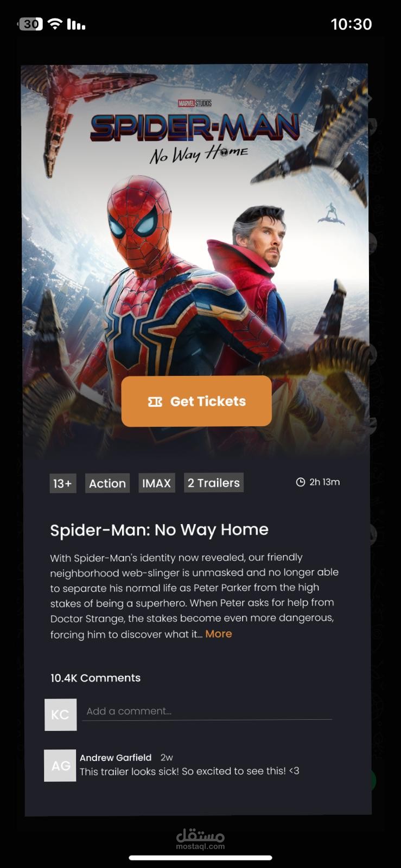
Task: Tap the KC user avatar
Action: click(60, 714)
